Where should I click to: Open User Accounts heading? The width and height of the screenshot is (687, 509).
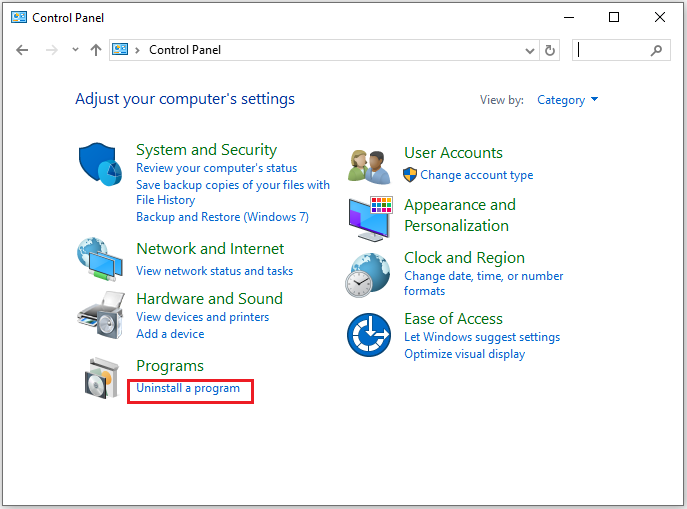click(x=453, y=153)
